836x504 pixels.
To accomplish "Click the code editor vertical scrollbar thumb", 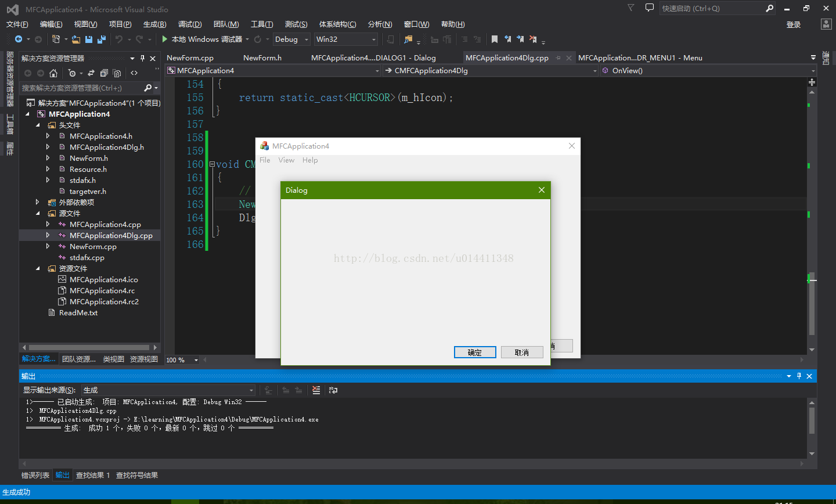I will (x=812, y=304).
